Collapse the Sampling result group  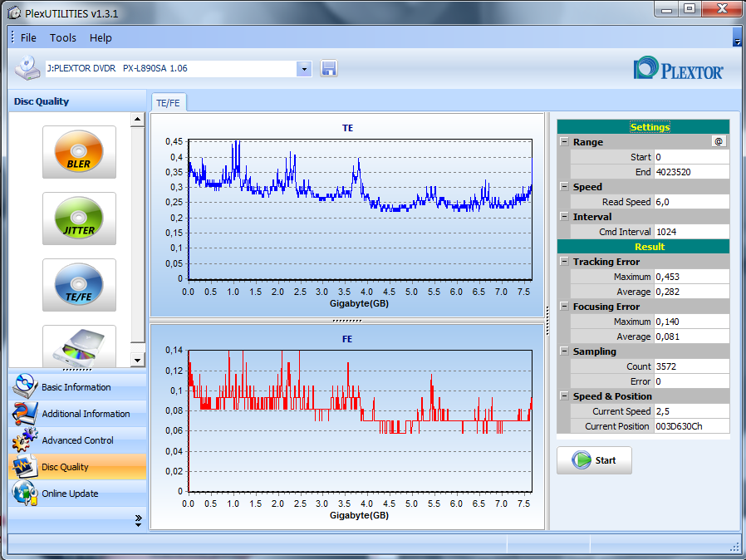[564, 351]
